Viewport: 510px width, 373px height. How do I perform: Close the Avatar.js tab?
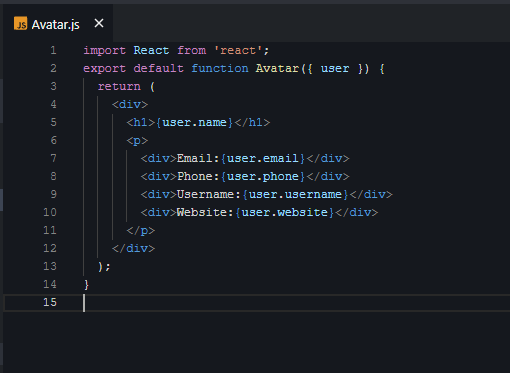(x=99, y=24)
